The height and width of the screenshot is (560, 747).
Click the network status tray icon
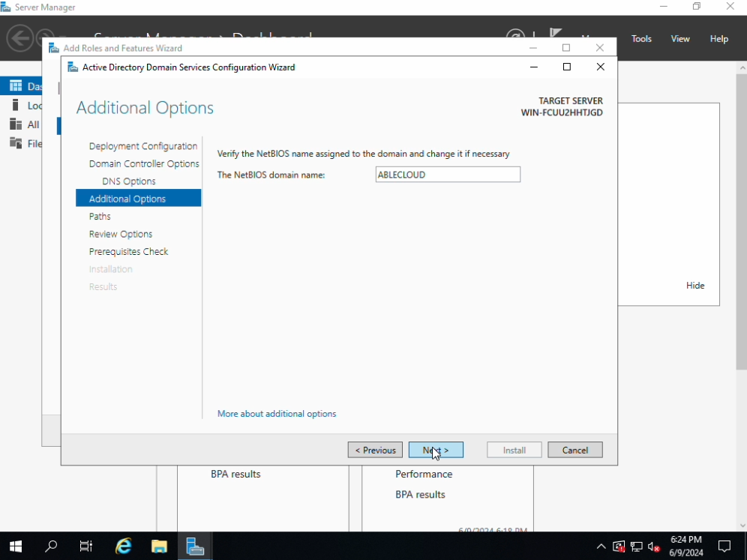click(636, 547)
